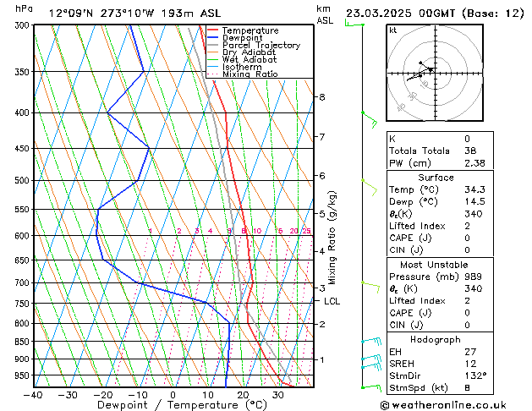This screenshot has height=411, width=532.
Task: Click the kt label in hodograph
Action: (393, 30)
